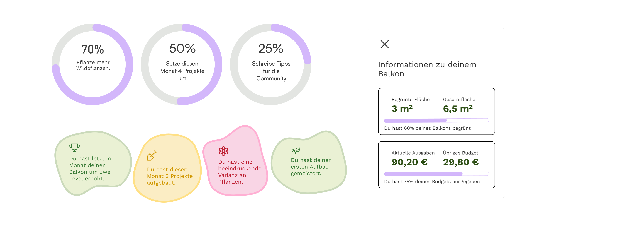644x226 pixels.
Task: Click the Gesamtfläche 6,5 m² value
Action: 458,109
